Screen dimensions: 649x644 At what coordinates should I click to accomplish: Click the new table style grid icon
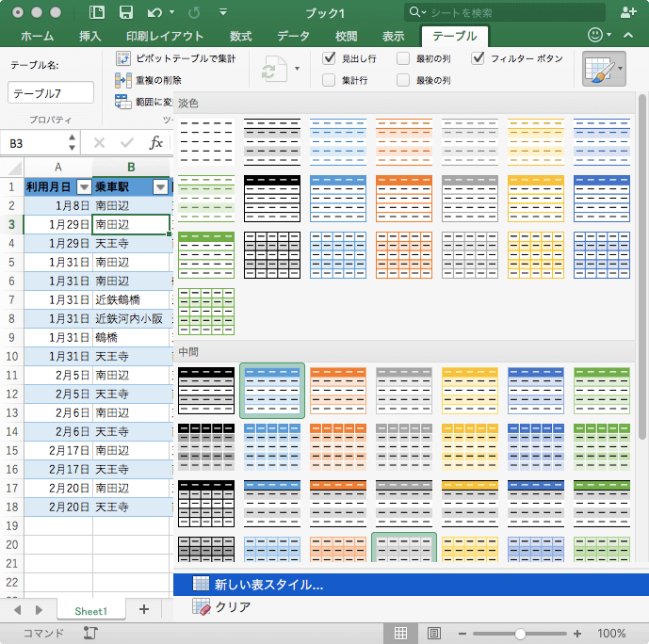click(202, 584)
